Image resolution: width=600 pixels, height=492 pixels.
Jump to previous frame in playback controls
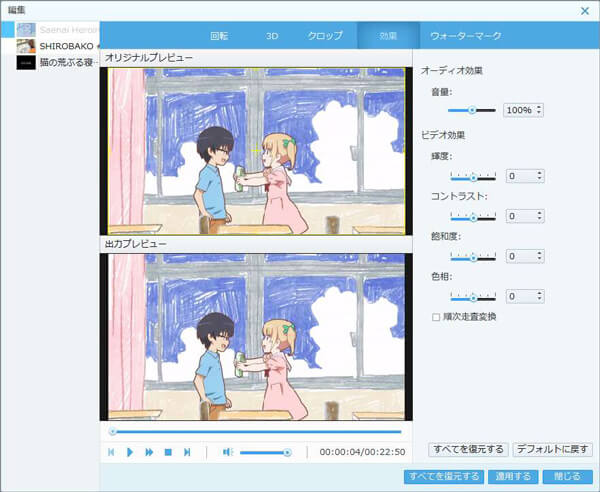[111, 452]
